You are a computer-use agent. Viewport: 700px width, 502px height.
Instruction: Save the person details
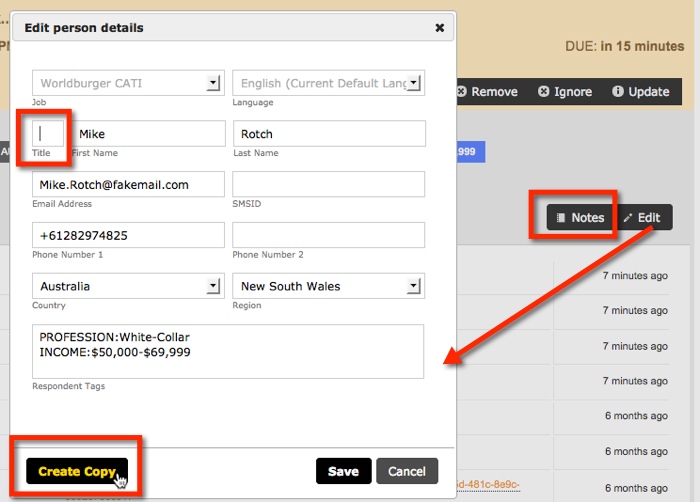pos(343,471)
